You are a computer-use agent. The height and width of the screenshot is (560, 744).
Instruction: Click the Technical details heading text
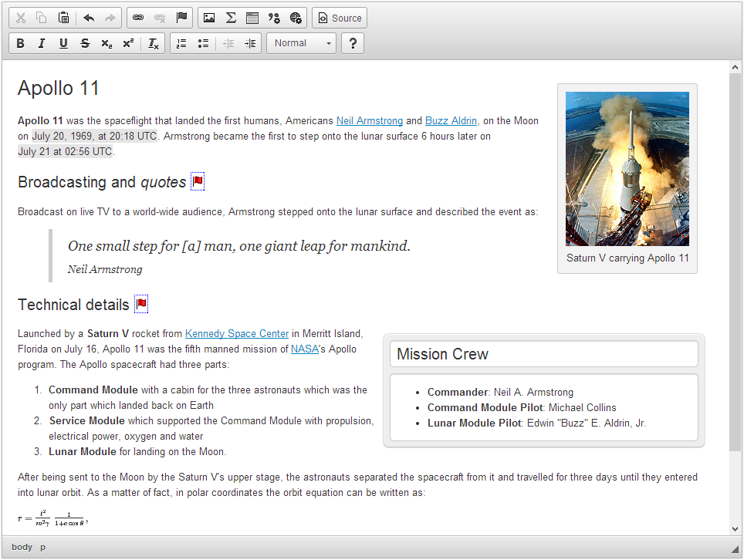(x=73, y=305)
